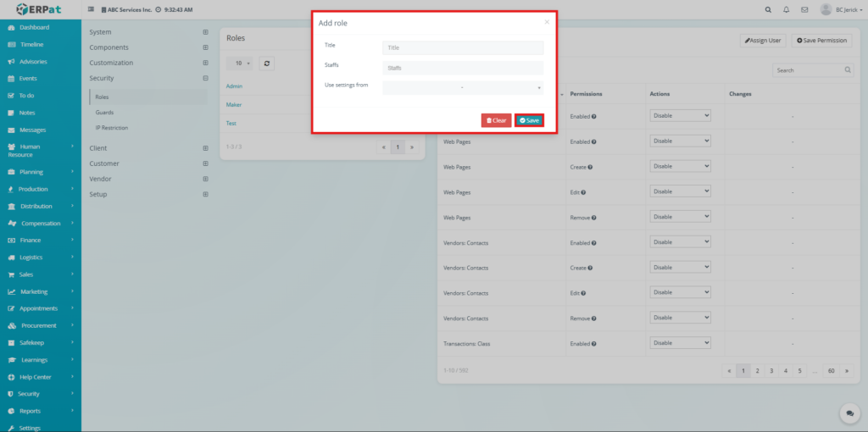Click help icon beside Web Pages Remove
The width and height of the screenshot is (868, 432).
click(594, 218)
